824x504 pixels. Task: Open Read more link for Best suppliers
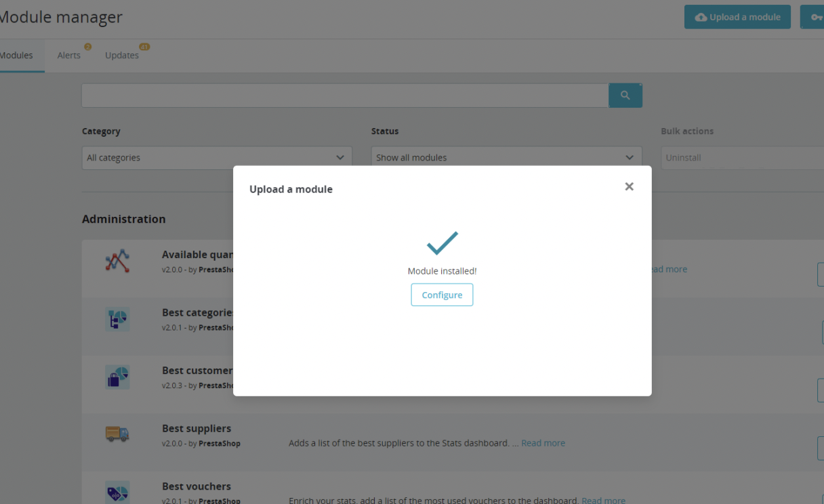(543, 443)
